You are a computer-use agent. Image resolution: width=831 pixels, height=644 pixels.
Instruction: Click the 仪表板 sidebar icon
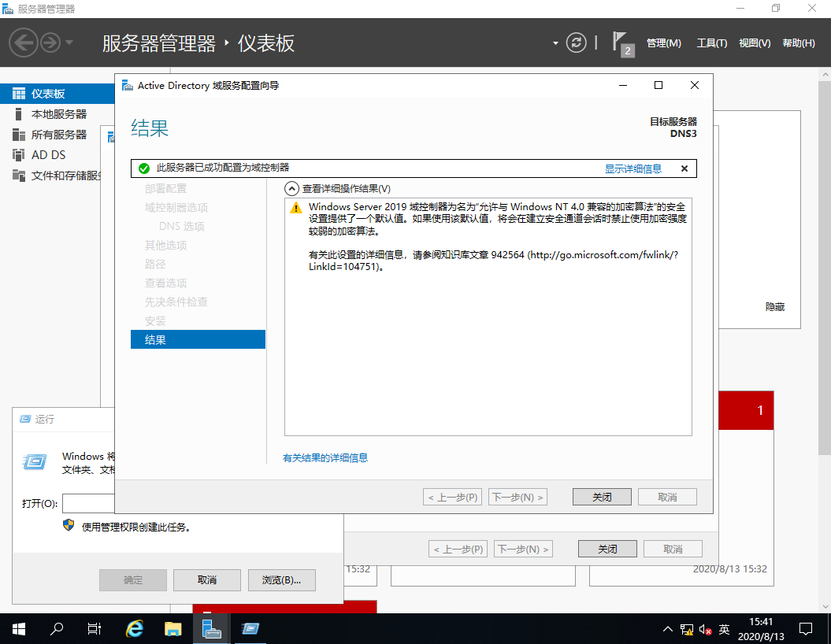coord(19,94)
